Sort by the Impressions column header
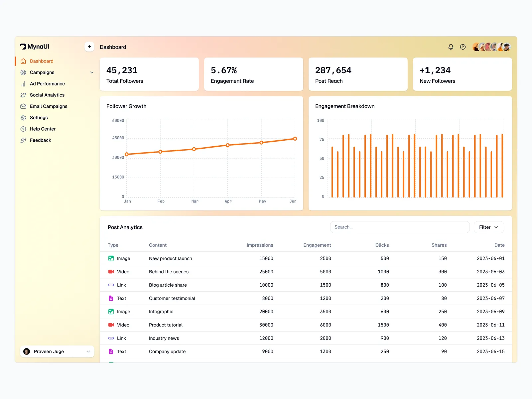 point(260,245)
